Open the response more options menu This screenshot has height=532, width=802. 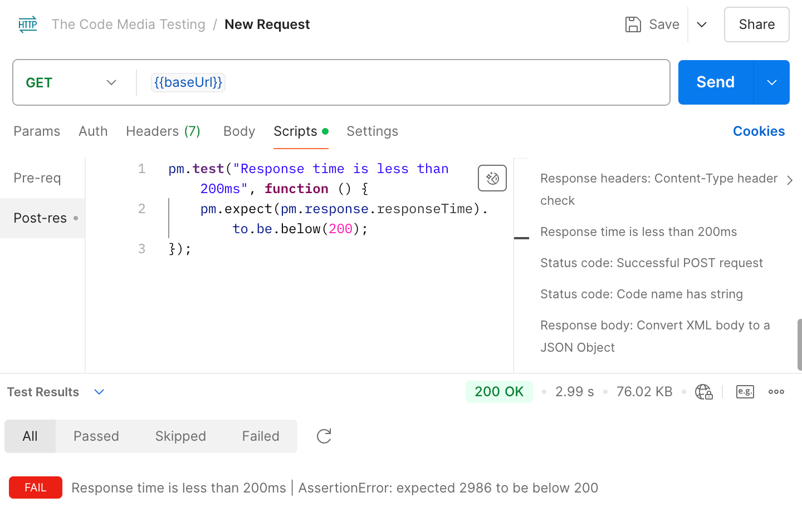click(x=776, y=392)
